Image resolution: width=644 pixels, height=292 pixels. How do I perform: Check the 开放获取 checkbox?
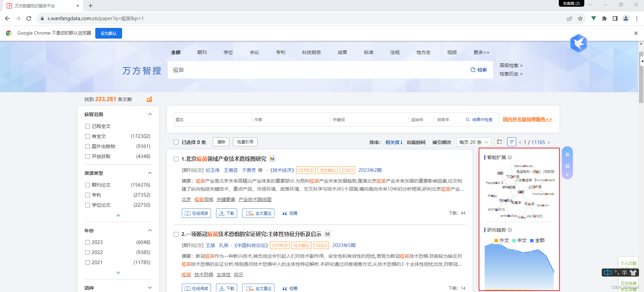click(88, 156)
